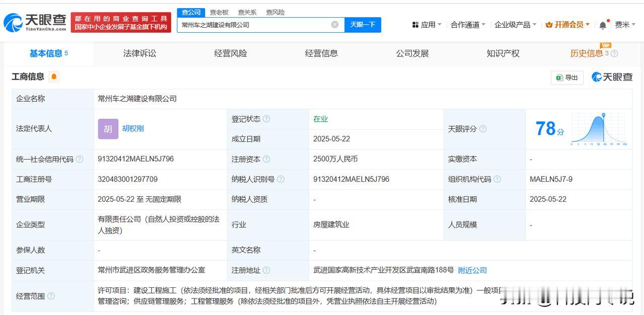
Task: Open notifications bell icon in header
Action: click(603, 25)
